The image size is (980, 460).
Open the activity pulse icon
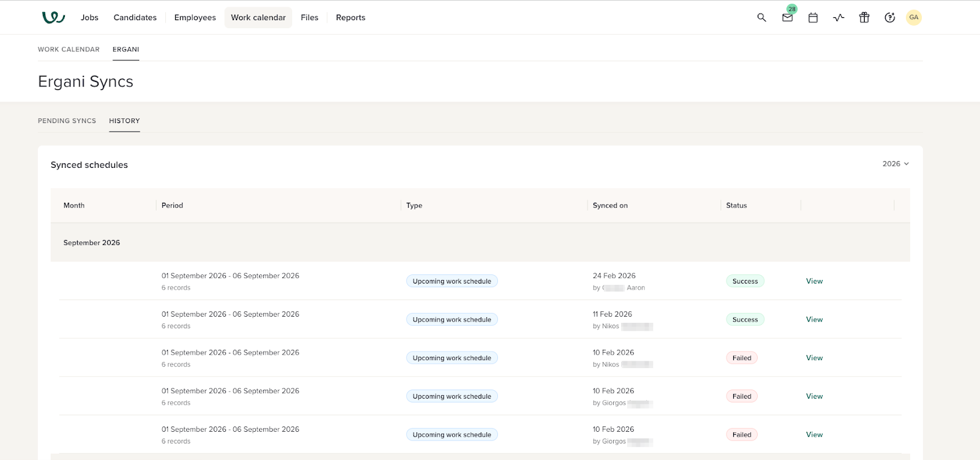click(x=839, y=18)
